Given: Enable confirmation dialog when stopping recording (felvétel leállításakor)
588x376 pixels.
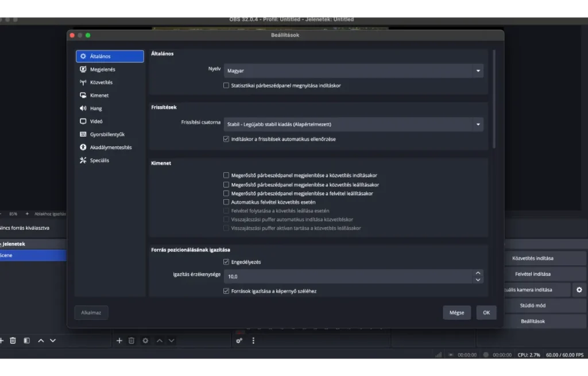Looking at the screenshot, I should click(x=226, y=194).
